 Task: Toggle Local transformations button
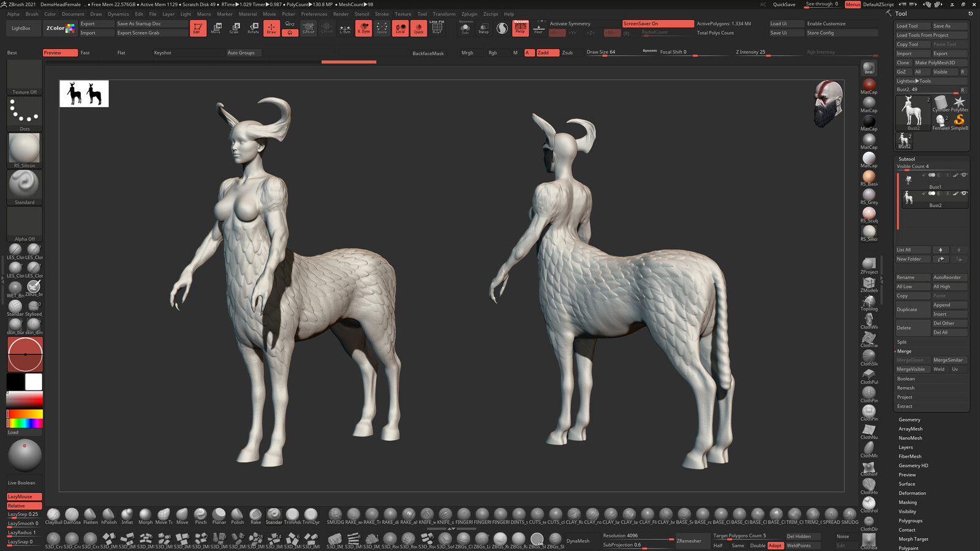point(400,28)
